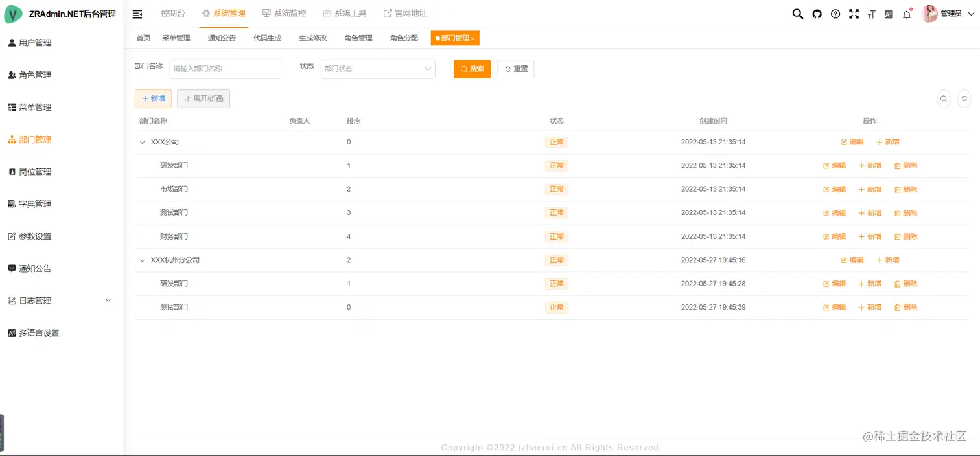This screenshot has height=456, width=980.
Task: Switch to 首页 tab
Action: [143, 38]
